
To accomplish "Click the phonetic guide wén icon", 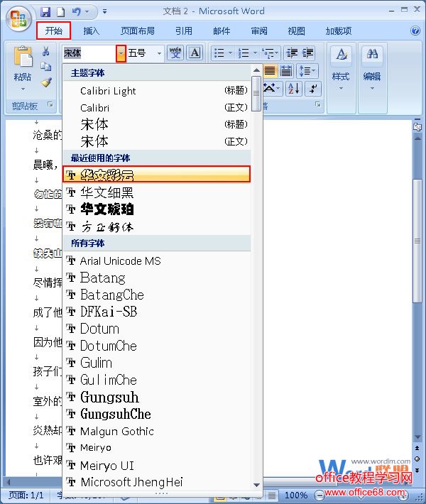I will [x=175, y=53].
